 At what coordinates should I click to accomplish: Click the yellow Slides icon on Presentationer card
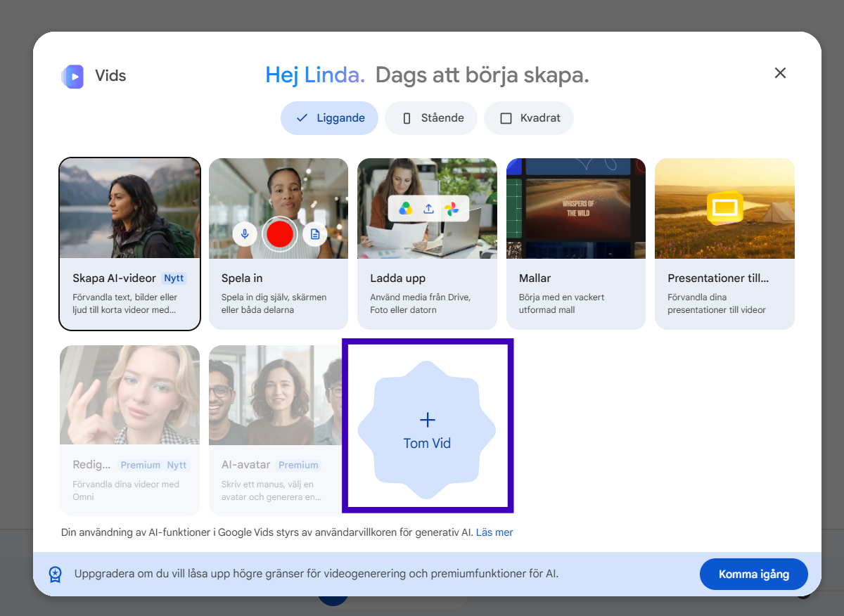point(725,207)
